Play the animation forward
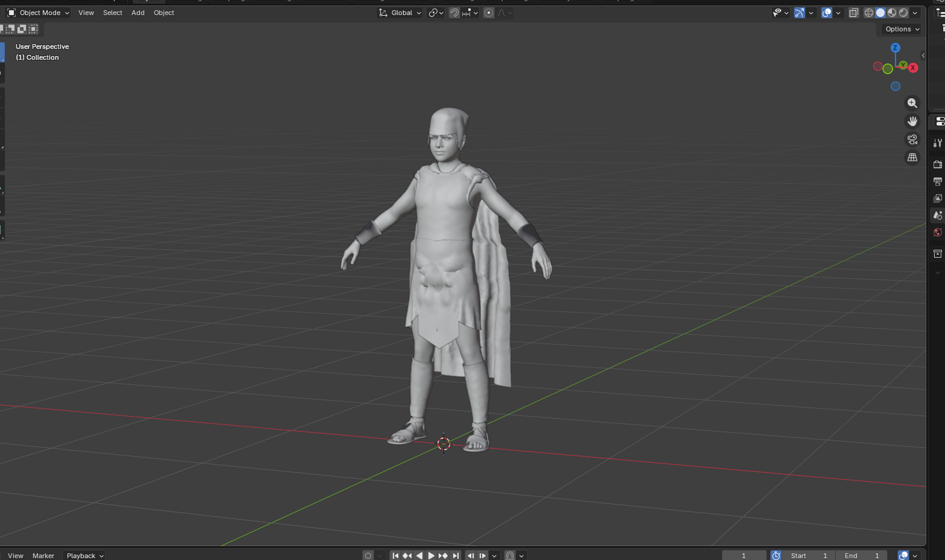Screen dimensions: 945x560 [431, 556]
